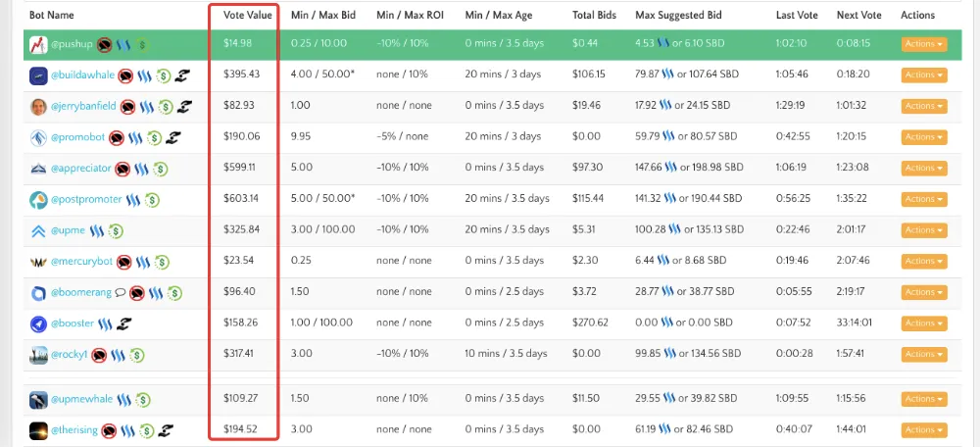Viewport: 980px width, 447px height.
Task: Click the @jerrybanfield profile photo
Action: pyautogui.click(x=39, y=107)
